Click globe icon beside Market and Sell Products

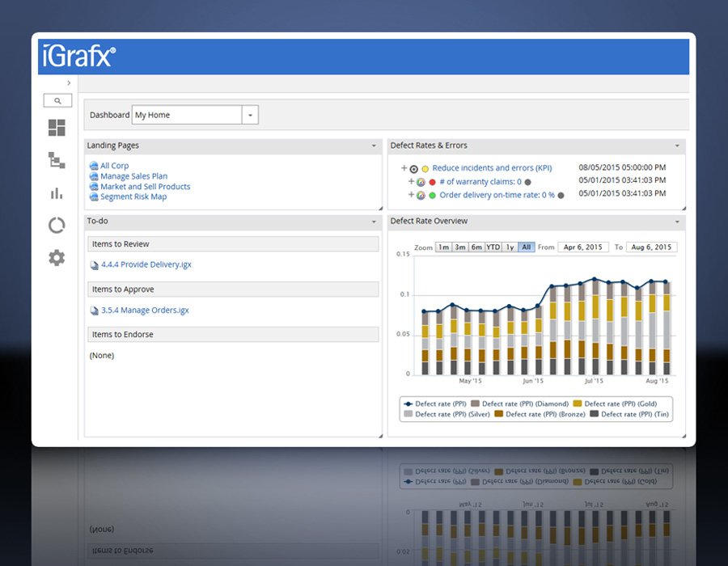pyautogui.click(x=94, y=187)
